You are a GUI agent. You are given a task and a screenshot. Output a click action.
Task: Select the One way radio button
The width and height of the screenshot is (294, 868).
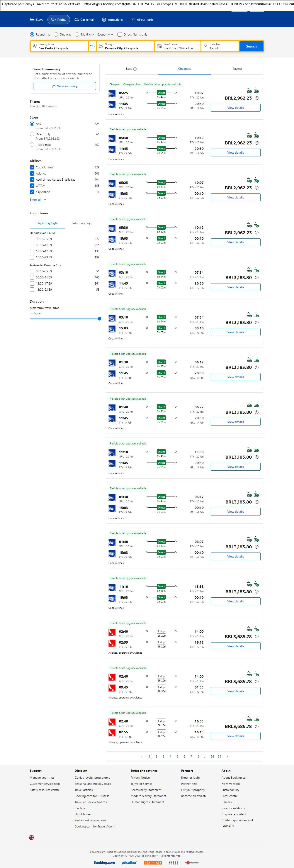click(x=56, y=34)
